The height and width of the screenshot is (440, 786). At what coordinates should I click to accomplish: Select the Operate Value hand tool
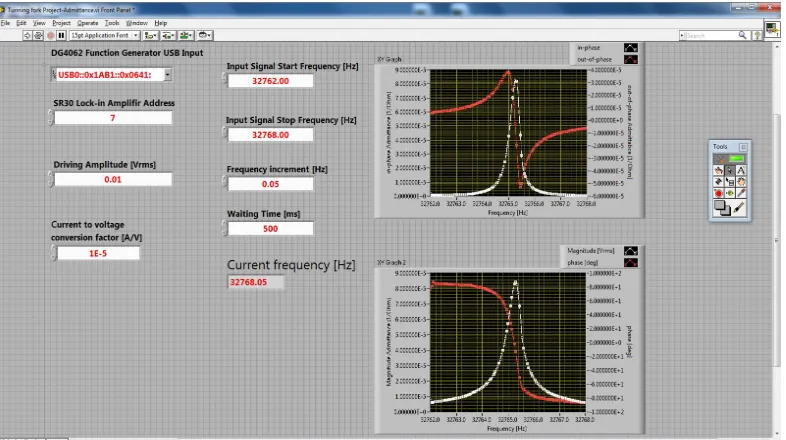pyautogui.click(x=718, y=170)
